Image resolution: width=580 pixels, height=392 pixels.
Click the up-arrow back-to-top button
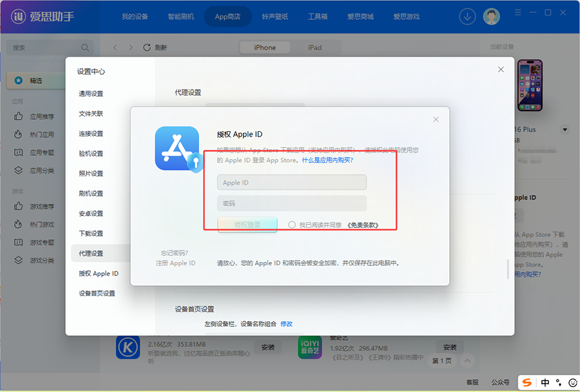point(468,360)
